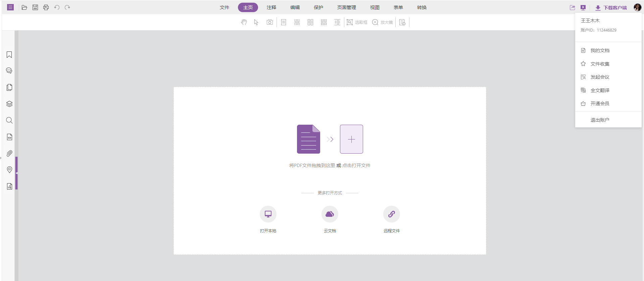
Task: Click the Snapshot camera icon
Action: point(269,22)
